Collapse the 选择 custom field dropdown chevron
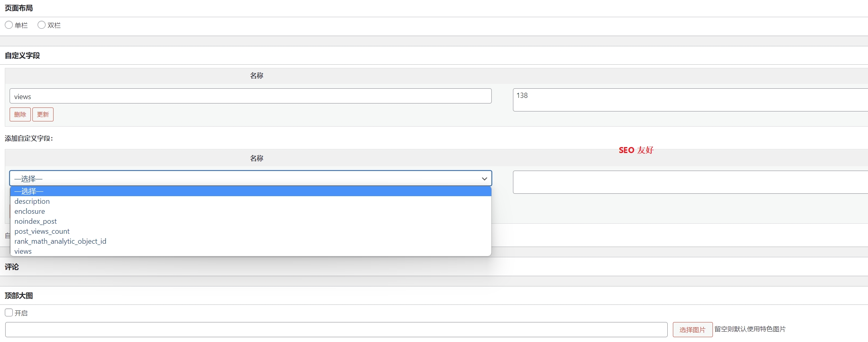 pos(484,179)
